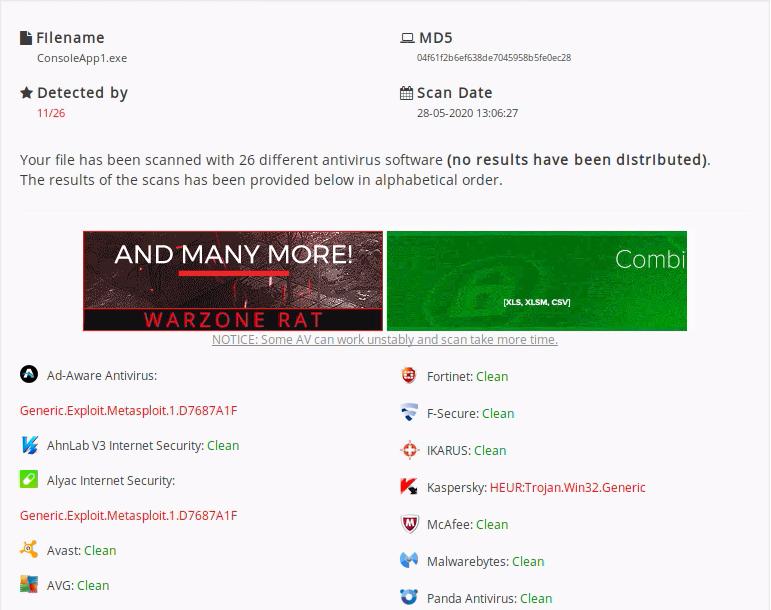Click the AhnLab V3 logo icon
This screenshot has width=771, height=610.
(x=30, y=445)
